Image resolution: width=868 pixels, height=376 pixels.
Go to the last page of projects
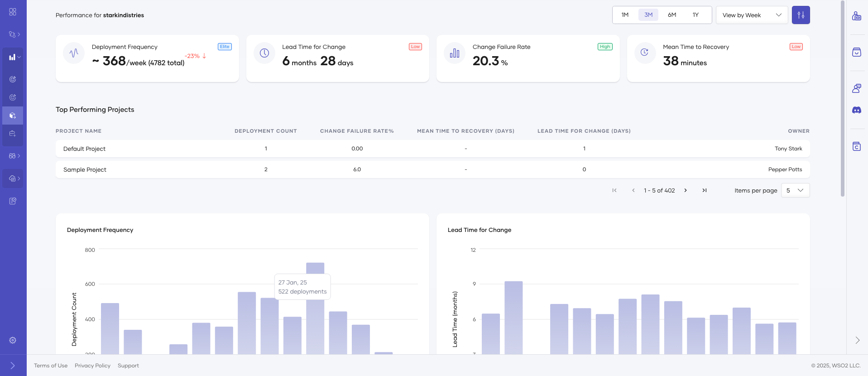point(704,190)
